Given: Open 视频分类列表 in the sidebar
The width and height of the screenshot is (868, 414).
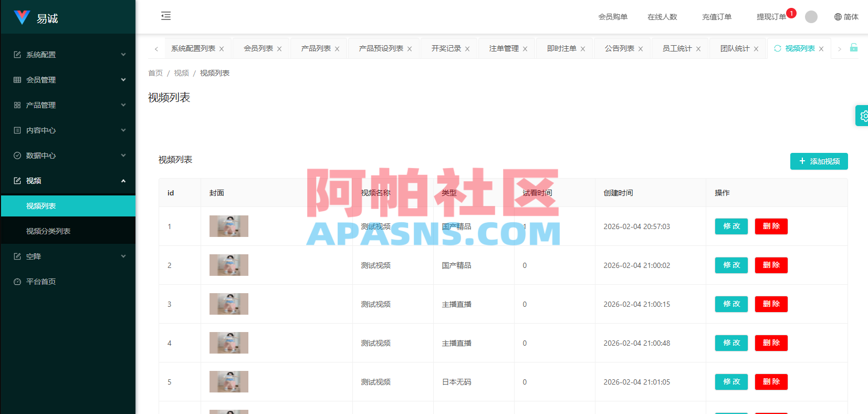Looking at the screenshot, I should click(x=68, y=231).
